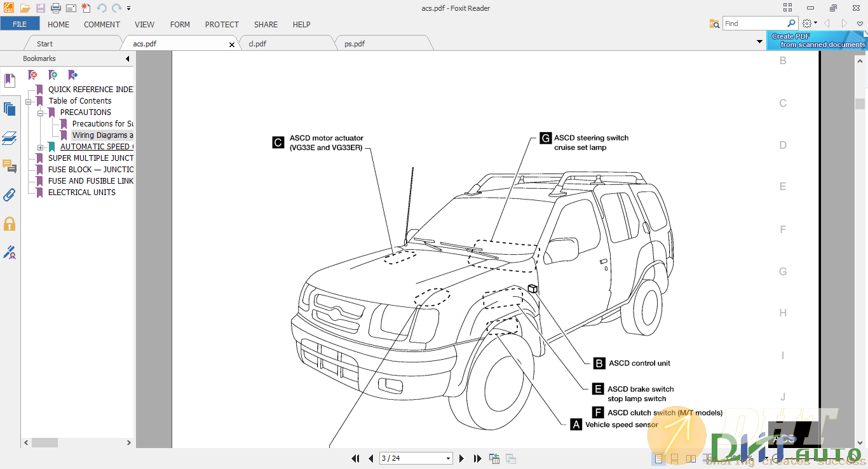Viewport: 868px width, 469px height.
Task: Click the bookmark with blue arrow icon
Action: pos(72,75)
